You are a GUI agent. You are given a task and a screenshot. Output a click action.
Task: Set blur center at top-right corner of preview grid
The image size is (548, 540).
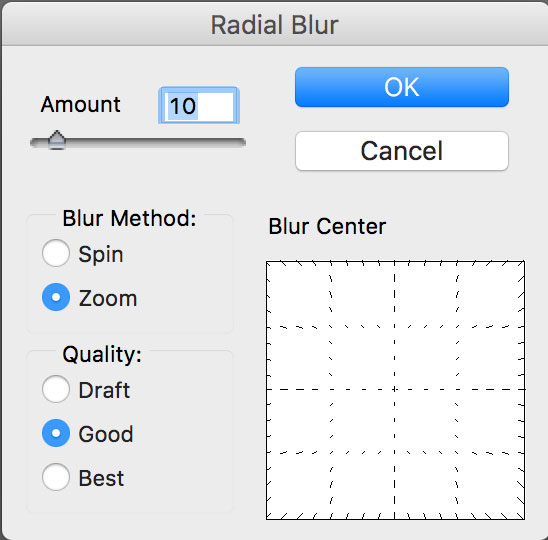click(x=523, y=262)
